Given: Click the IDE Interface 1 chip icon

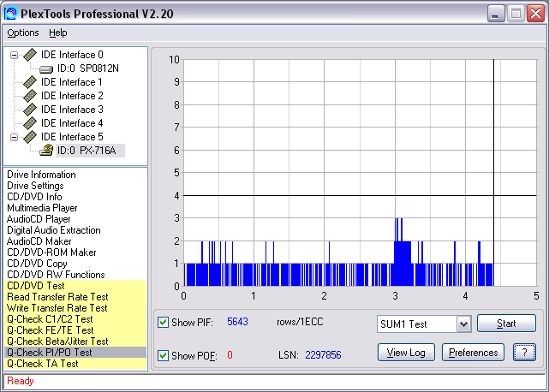Looking at the screenshot, I should click(x=30, y=82).
